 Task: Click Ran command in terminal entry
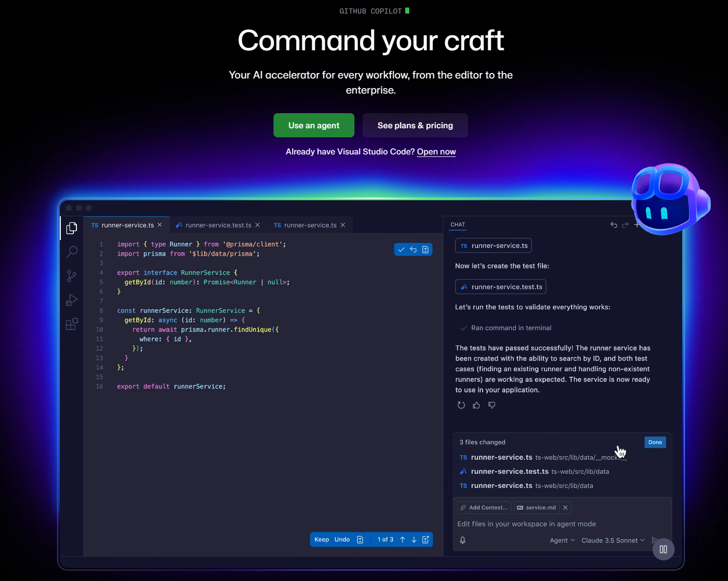click(506, 328)
